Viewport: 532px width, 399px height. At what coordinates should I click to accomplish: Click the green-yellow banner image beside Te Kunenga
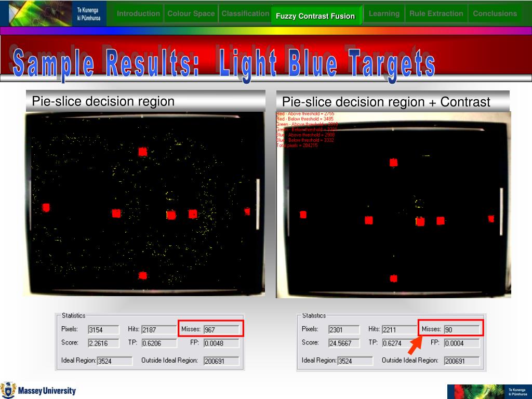coord(40,13)
